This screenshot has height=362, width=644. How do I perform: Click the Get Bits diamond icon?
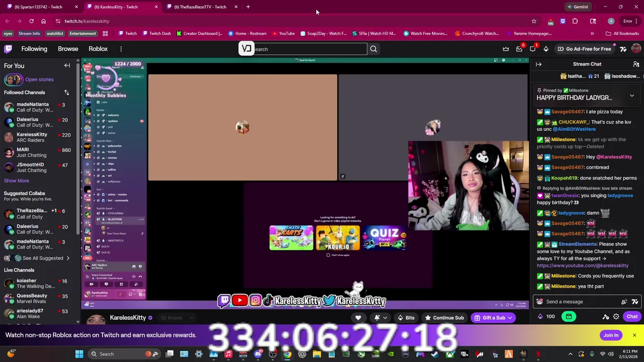pyautogui.click(x=546, y=49)
